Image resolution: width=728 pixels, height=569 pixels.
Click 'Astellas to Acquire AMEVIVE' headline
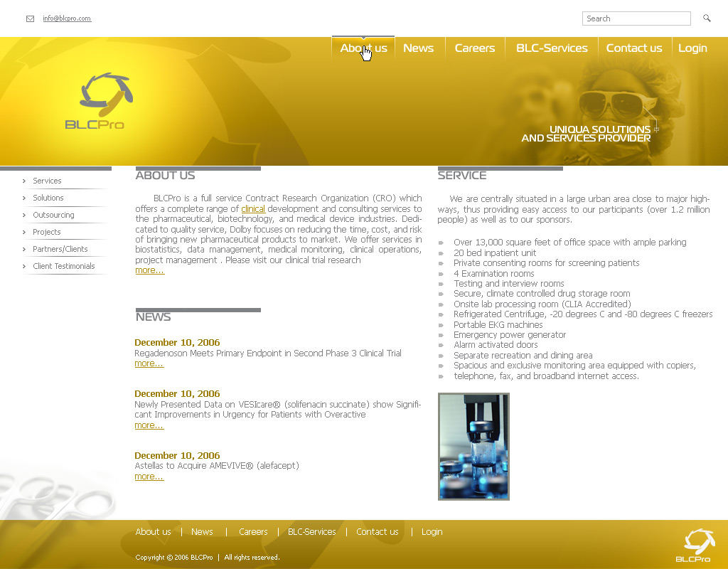217,466
